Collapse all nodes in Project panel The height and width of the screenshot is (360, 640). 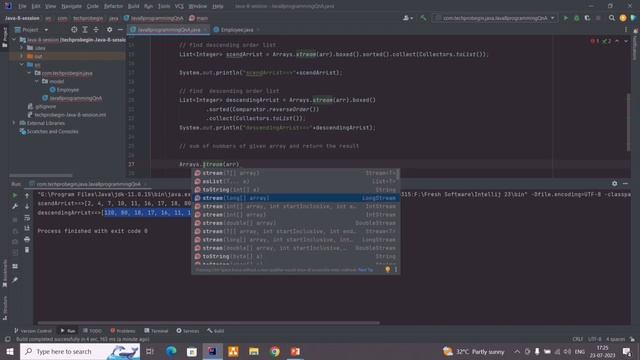(x=96, y=30)
